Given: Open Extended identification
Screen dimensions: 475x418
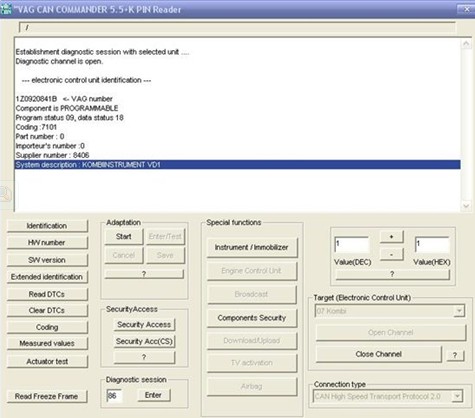Looking at the screenshot, I should [x=47, y=277].
